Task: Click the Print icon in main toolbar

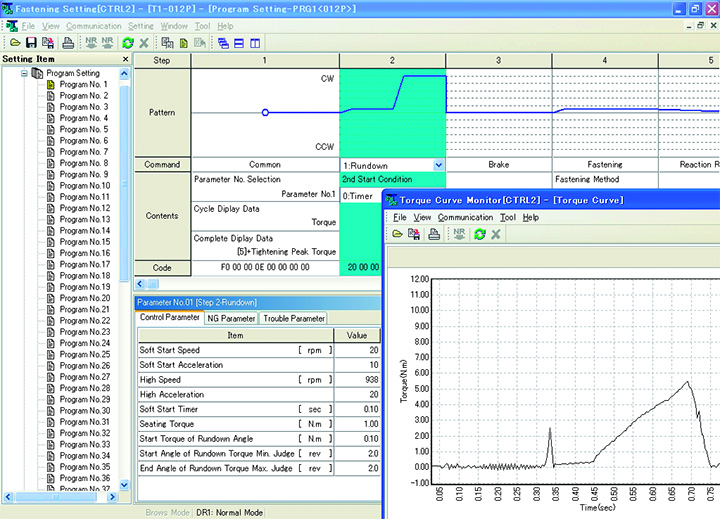Action: [68, 43]
